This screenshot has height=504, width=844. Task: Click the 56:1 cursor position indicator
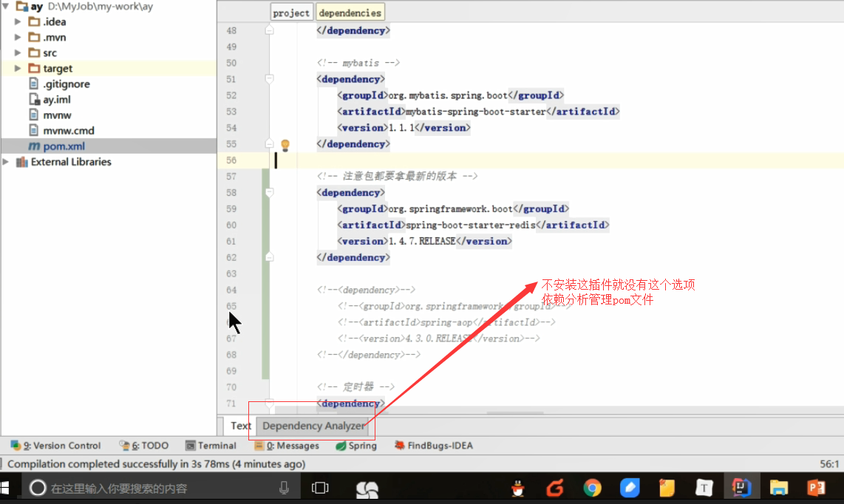tap(829, 464)
